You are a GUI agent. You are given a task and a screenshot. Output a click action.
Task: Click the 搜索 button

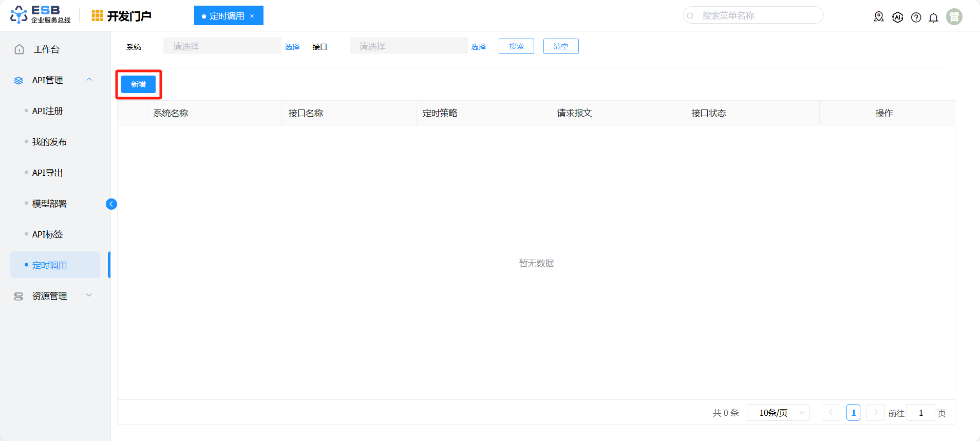(516, 46)
